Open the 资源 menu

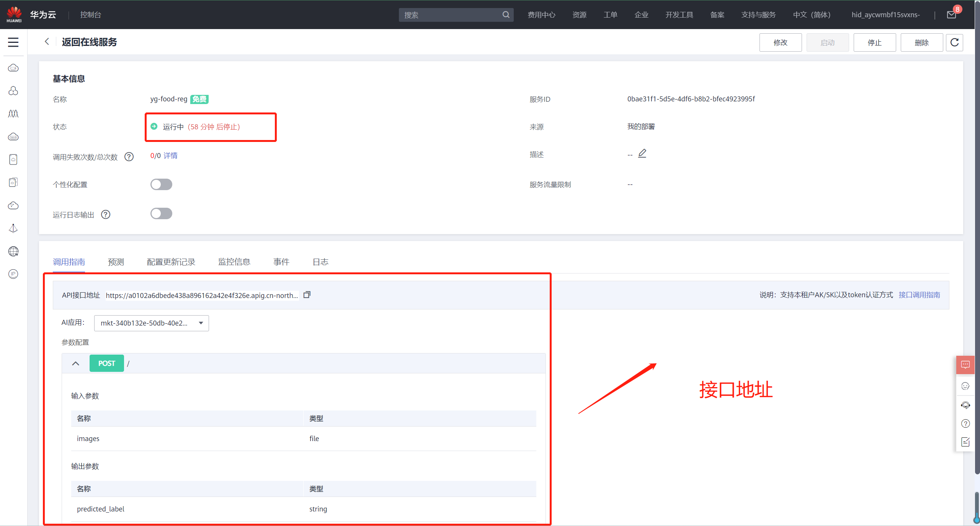click(579, 15)
